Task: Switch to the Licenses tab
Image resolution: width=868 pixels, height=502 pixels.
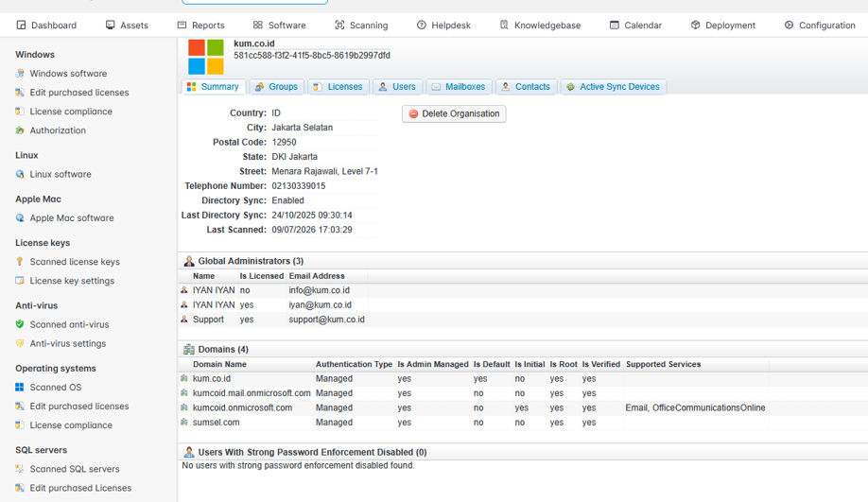Action: [338, 87]
